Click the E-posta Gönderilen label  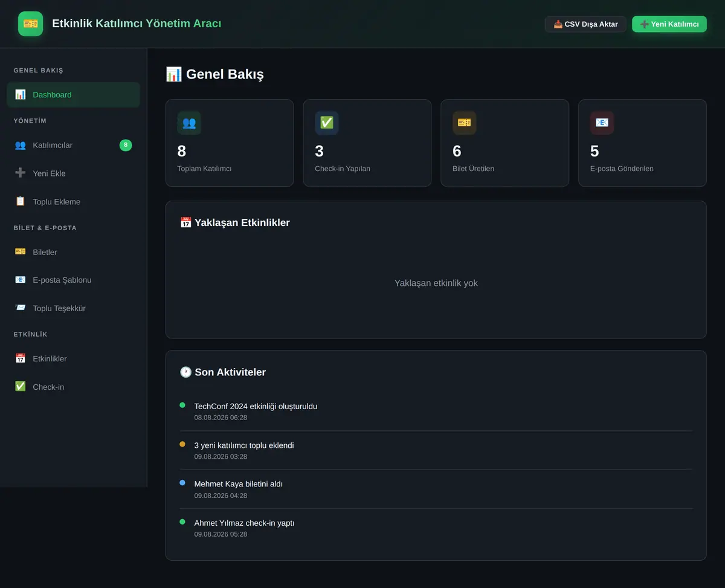(622, 169)
